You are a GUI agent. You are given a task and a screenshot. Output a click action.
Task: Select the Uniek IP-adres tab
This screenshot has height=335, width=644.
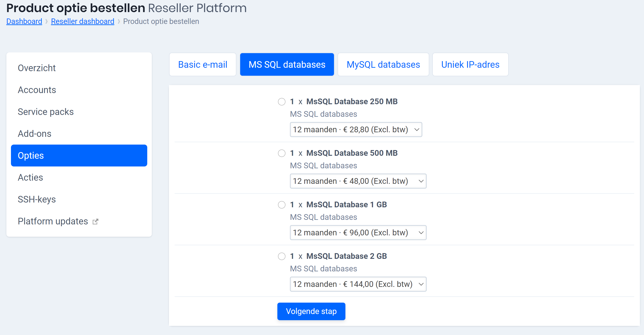pyautogui.click(x=470, y=65)
